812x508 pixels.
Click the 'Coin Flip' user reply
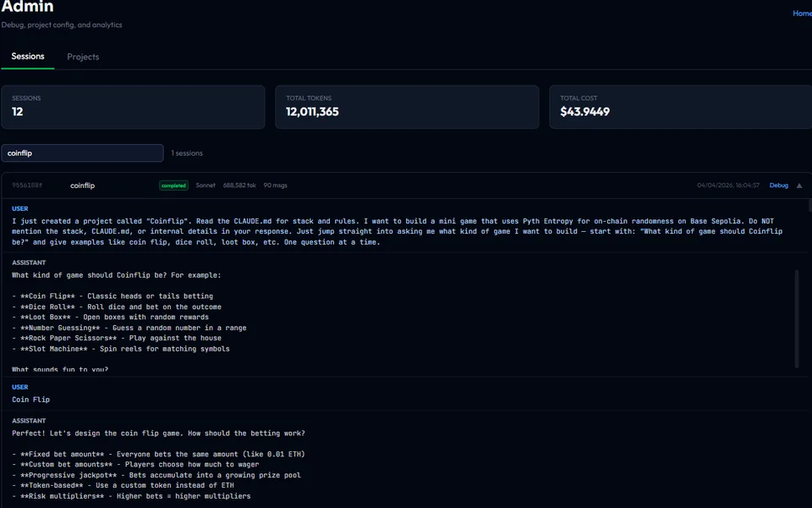pos(31,400)
